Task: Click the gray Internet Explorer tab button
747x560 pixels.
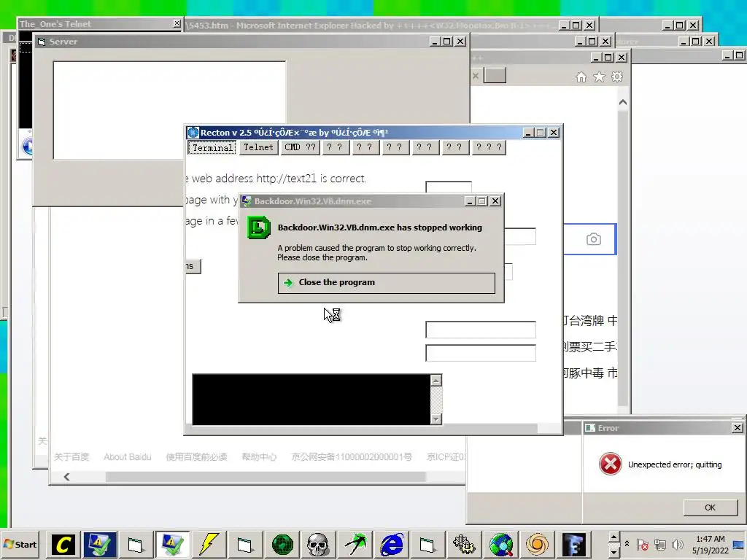Action: click(x=495, y=75)
